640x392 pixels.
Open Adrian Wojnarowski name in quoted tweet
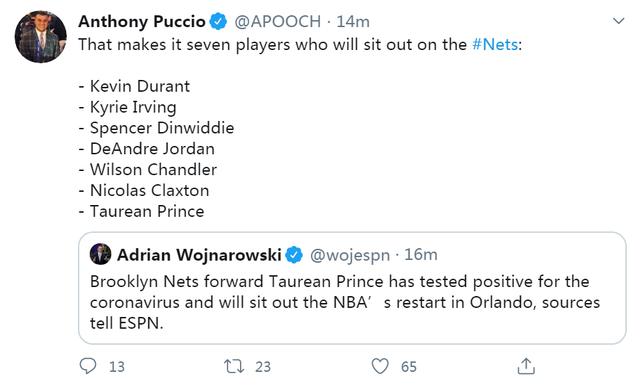click(x=199, y=255)
